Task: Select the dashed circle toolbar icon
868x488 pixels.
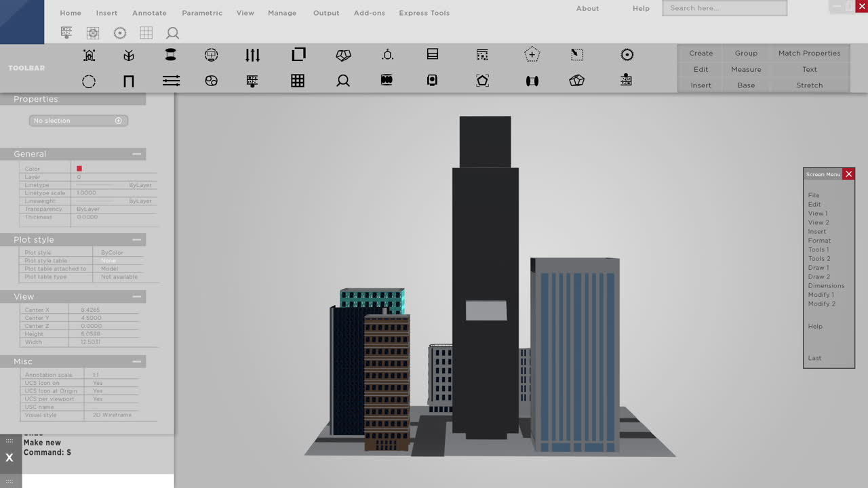Action: click(89, 81)
